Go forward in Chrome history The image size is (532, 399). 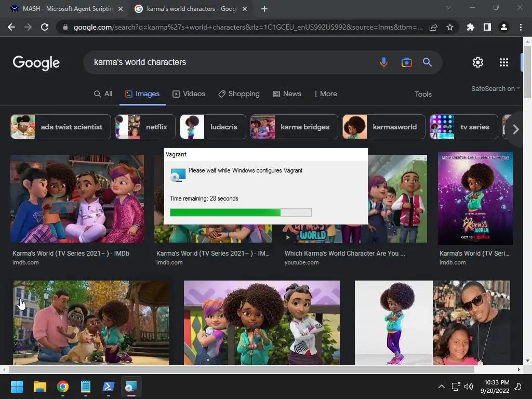point(28,27)
